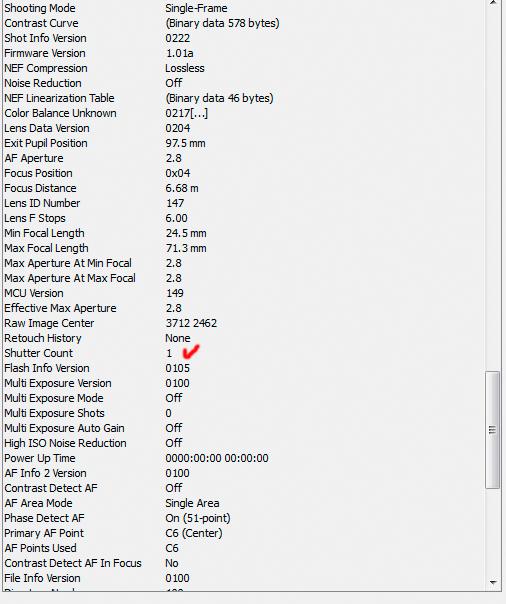The width and height of the screenshot is (506, 604).
Task: Select the Lens F Stops label
Action: click(x=35, y=218)
